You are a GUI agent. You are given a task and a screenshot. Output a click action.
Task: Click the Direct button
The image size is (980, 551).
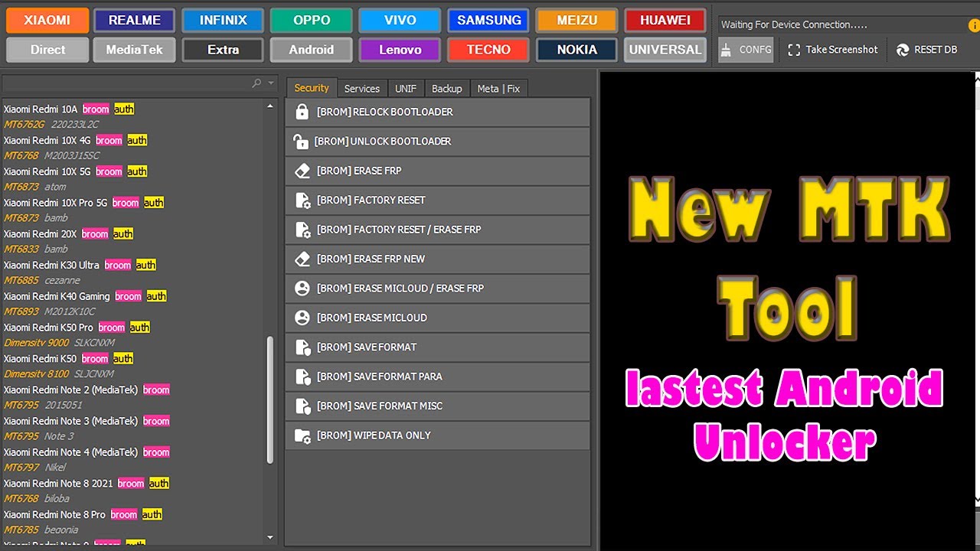click(x=47, y=50)
